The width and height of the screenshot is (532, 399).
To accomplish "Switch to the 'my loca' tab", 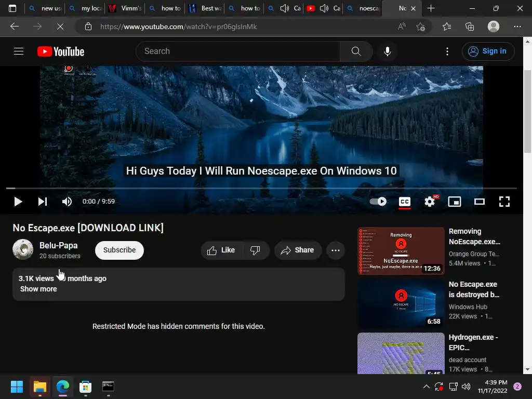I will coord(86,8).
